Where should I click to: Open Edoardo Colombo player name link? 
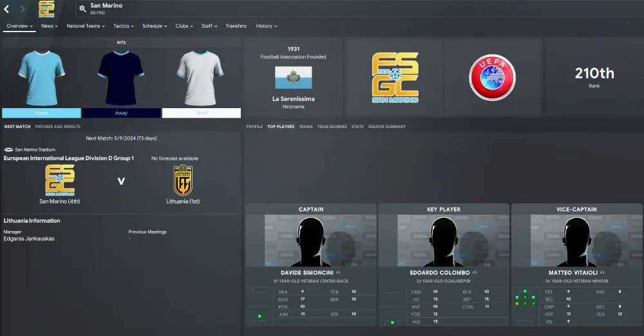click(x=439, y=273)
